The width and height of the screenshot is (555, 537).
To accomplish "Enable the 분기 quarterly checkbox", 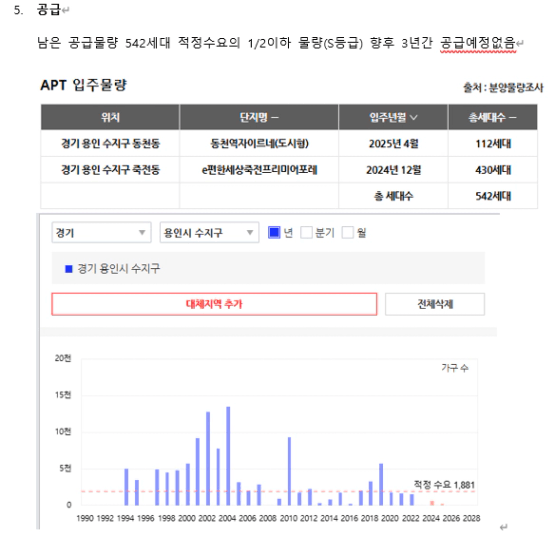I will pos(306,233).
